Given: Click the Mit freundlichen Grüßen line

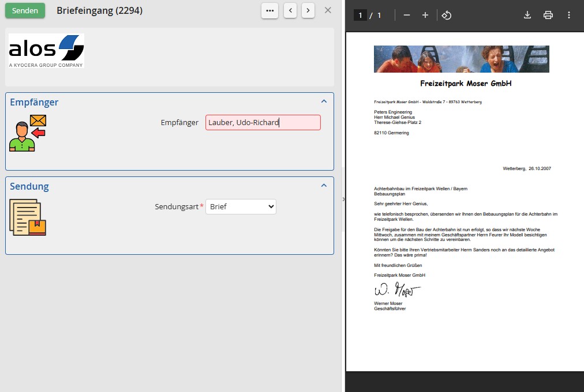Looking at the screenshot, I should click(398, 265).
